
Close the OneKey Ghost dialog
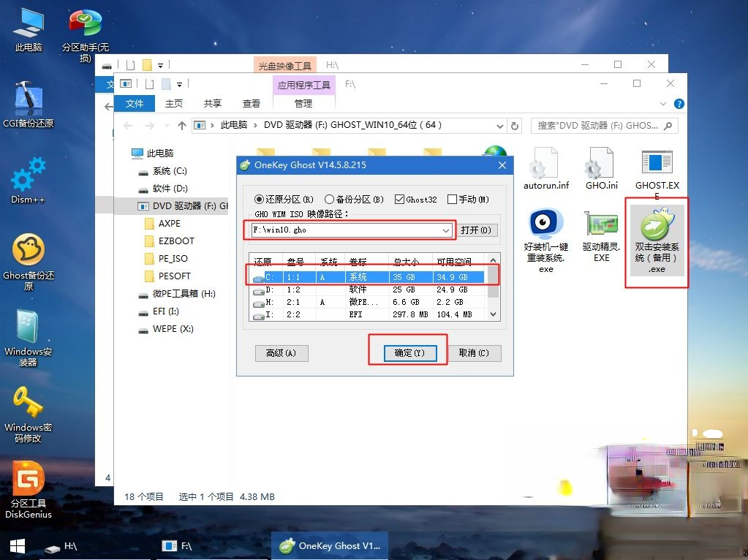click(x=502, y=165)
